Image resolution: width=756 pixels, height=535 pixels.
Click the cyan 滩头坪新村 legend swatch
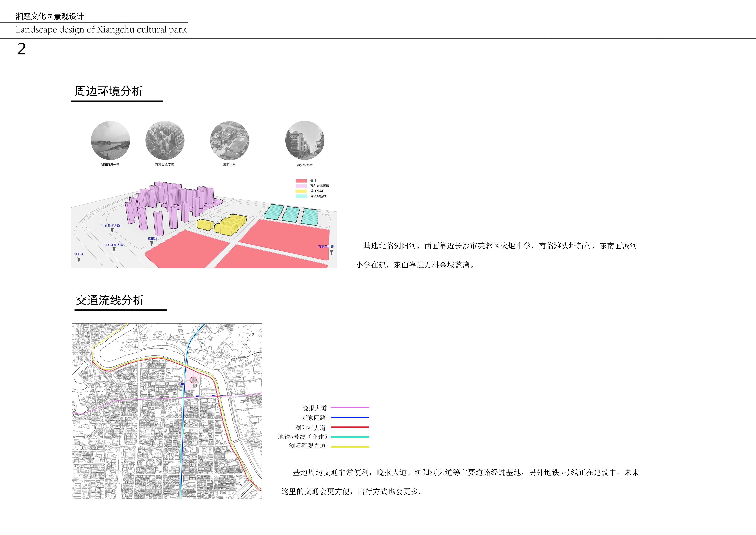301,196
